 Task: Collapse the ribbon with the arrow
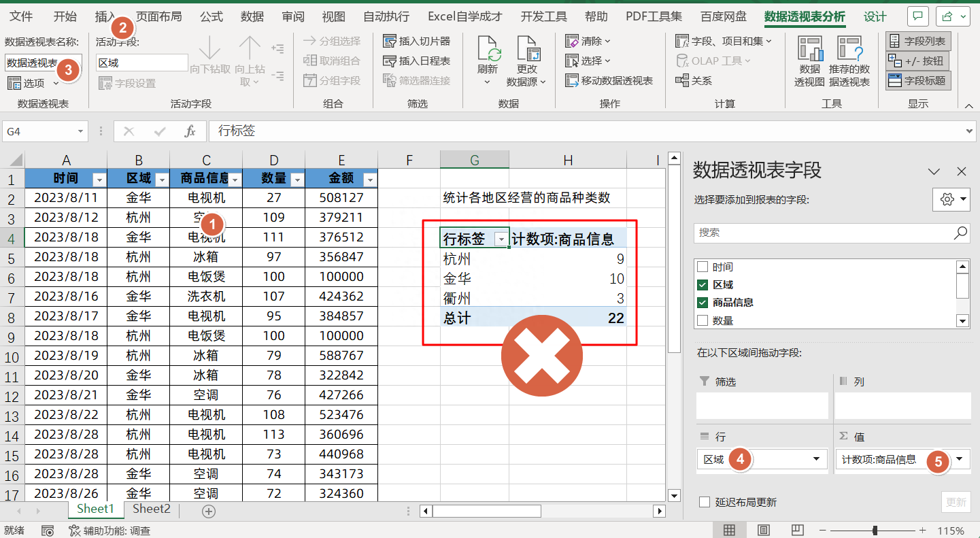pyautogui.click(x=968, y=105)
